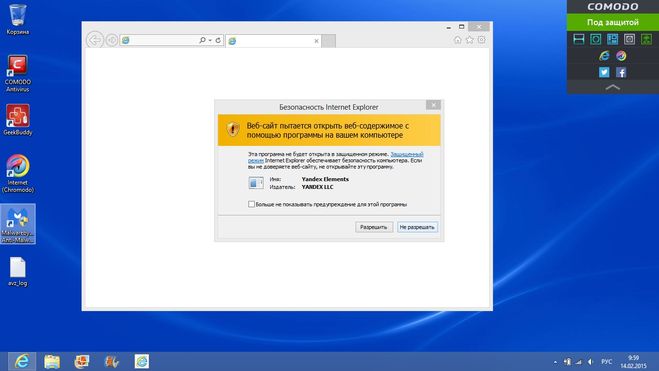Go back with the browser Back arrow
This screenshot has height=371, width=659.
pyautogui.click(x=95, y=40)
